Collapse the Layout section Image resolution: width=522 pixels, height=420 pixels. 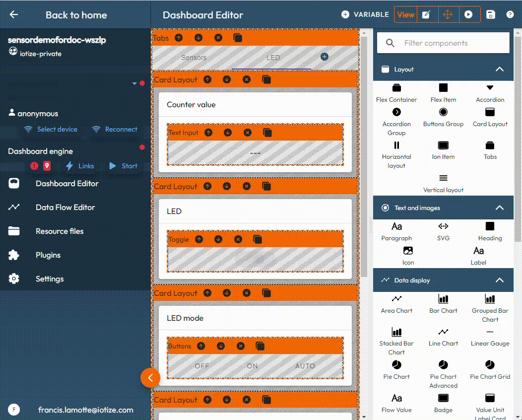500,70
